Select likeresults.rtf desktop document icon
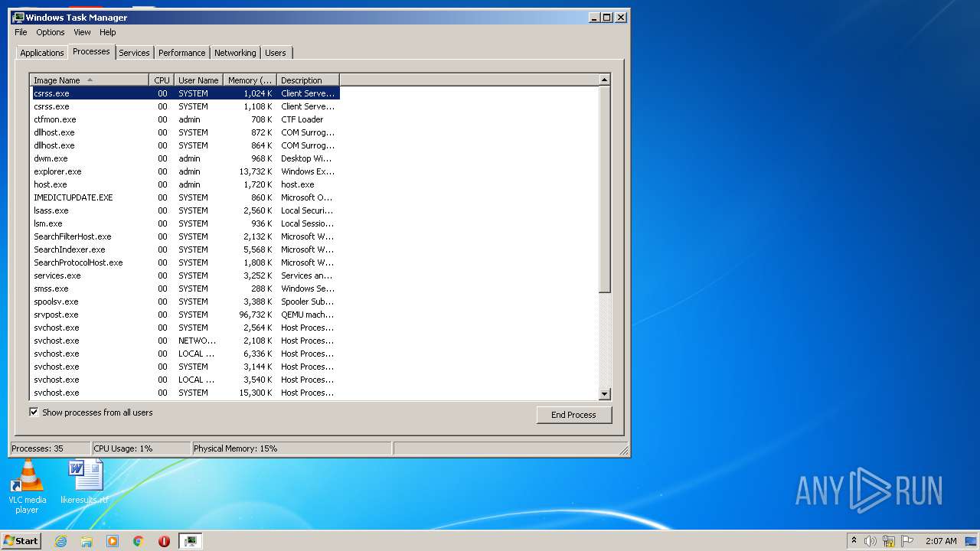The height and width of the screenshot is (551, 980). pos(84,482)
